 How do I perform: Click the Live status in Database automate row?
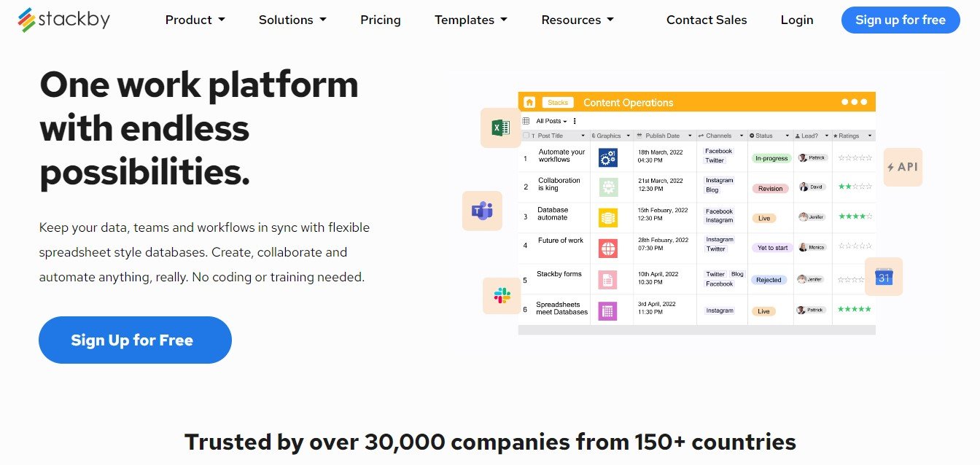point(764,218)
